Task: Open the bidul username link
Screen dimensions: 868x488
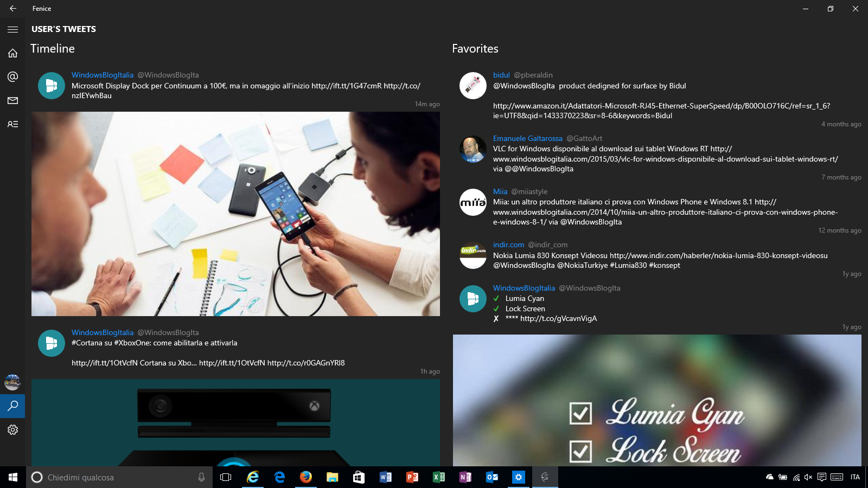Action: tap(501, 75)
